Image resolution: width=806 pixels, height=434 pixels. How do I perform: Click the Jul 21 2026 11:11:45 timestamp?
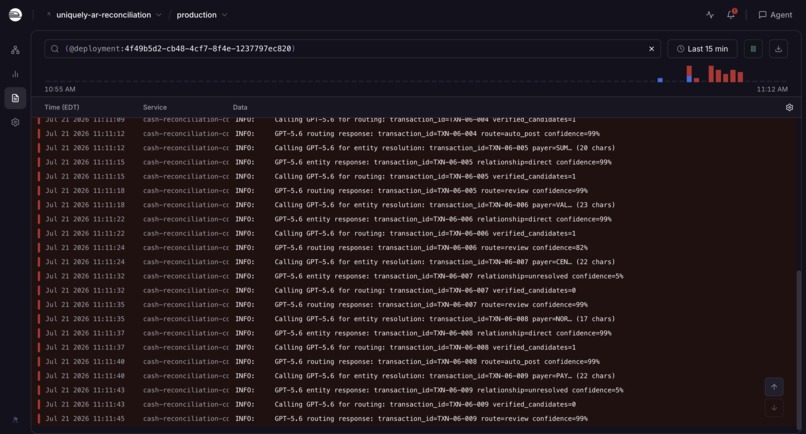[85, 419]
